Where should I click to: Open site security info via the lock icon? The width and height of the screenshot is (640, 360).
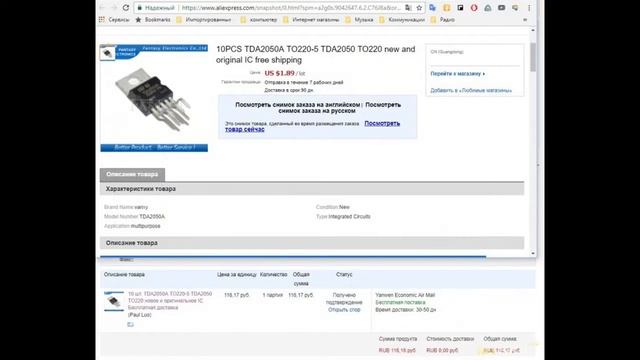(140, 8)
